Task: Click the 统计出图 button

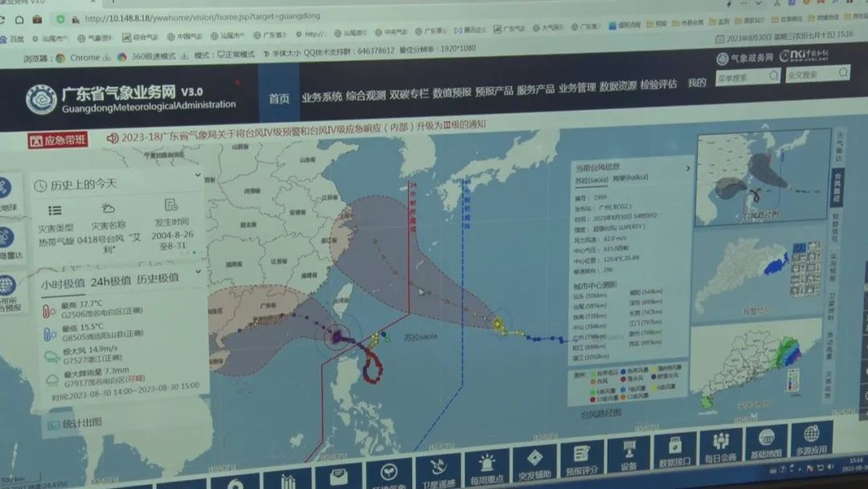Action: tap(75, 424)
